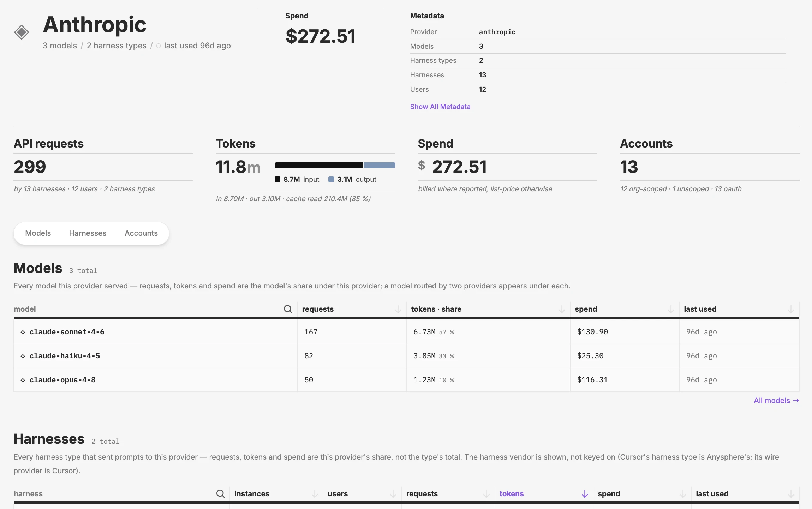The width and height of the screenshot is (812, 509).
Task: Click the blue output segment of tokens bar
Action: (380, 165)
